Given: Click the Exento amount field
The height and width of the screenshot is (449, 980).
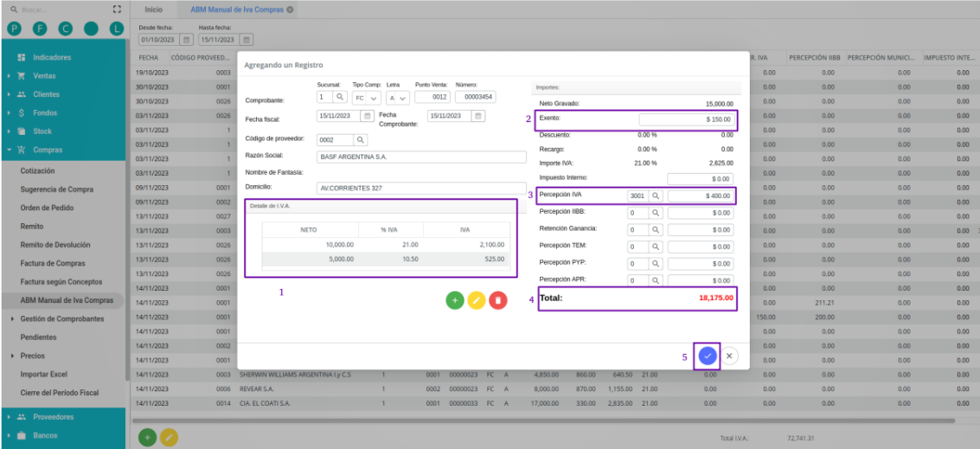Looking at the screenshot, I should click(x=687, y=119).
